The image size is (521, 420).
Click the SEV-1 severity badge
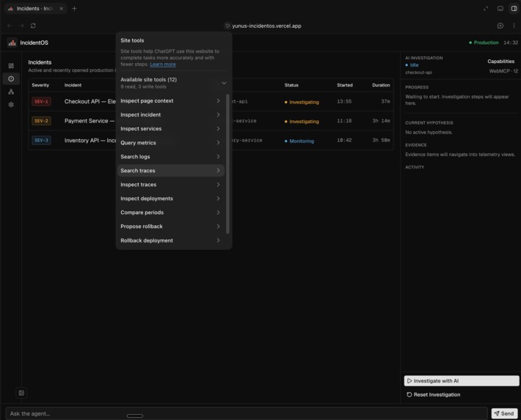tap(41, 102)
